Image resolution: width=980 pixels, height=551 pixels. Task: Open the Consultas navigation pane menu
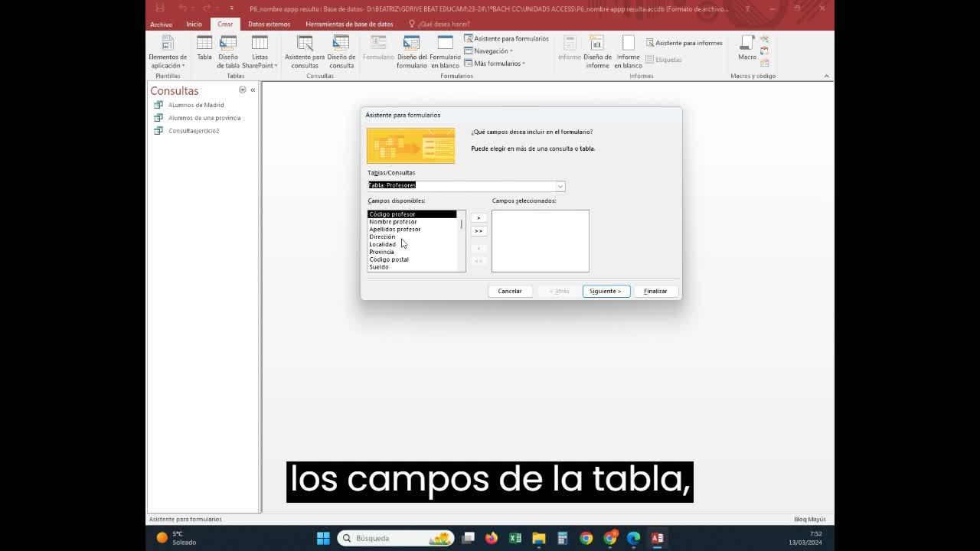pyautogui.click(x=243, y=90)
